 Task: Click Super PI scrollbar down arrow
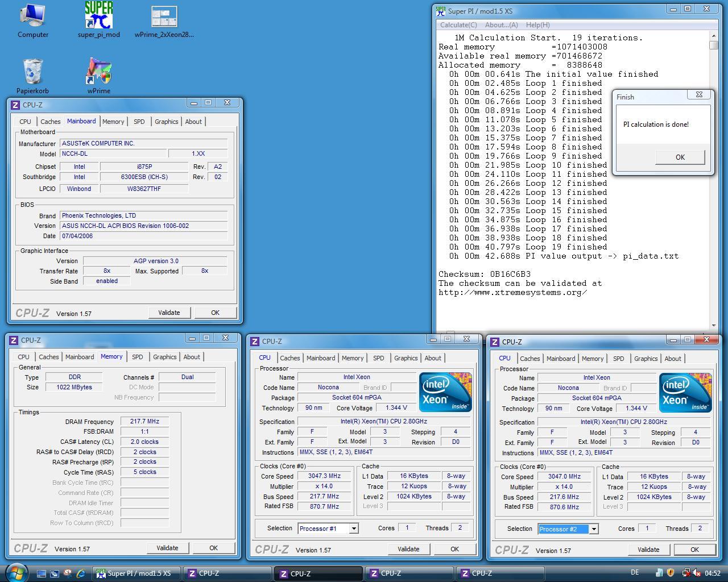coord(714,326)
